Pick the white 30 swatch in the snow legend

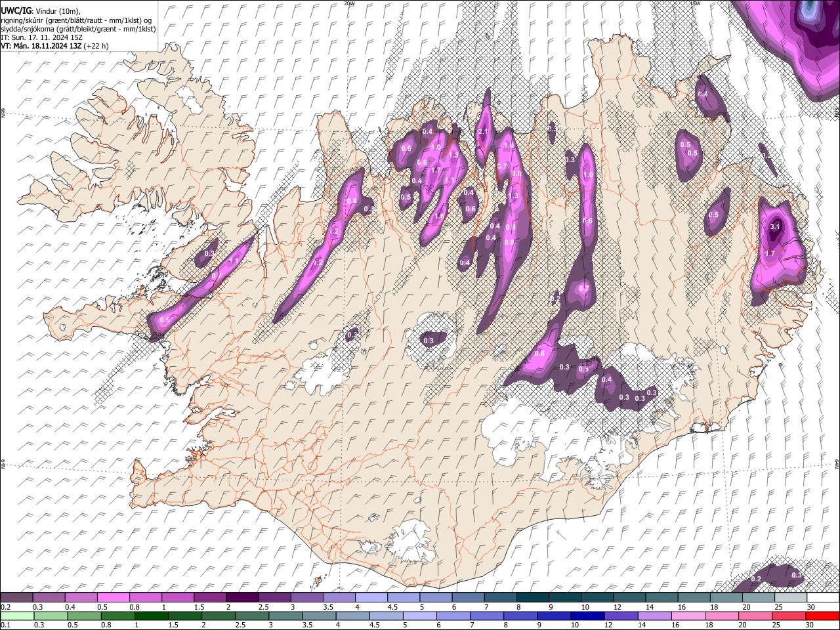click(822, 597)
